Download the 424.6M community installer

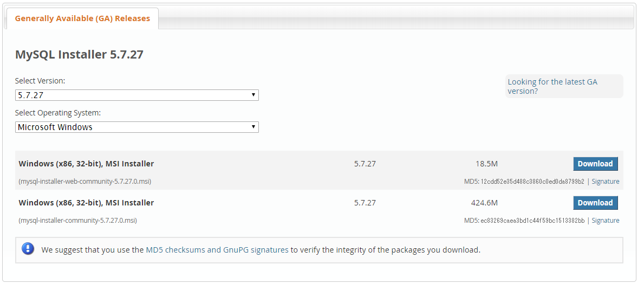click(x=595, y=203)
